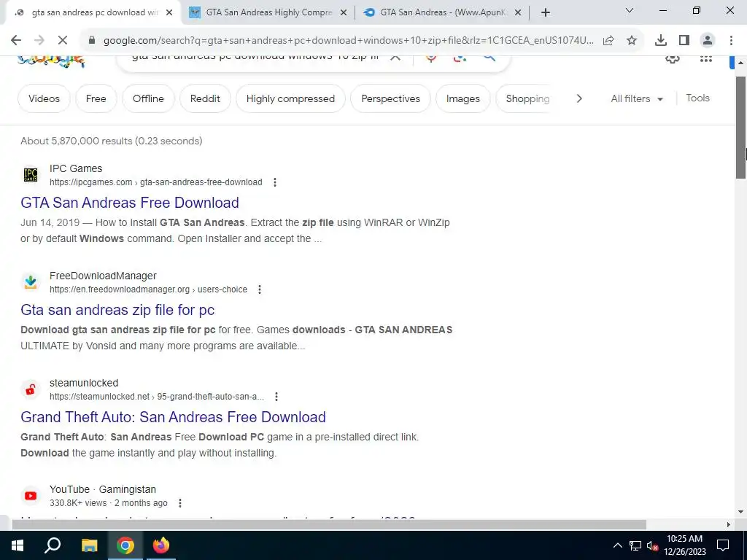Open the muted volume tray icon
The height and width of the screenshot is (560, 747).
tap(652, 545)
